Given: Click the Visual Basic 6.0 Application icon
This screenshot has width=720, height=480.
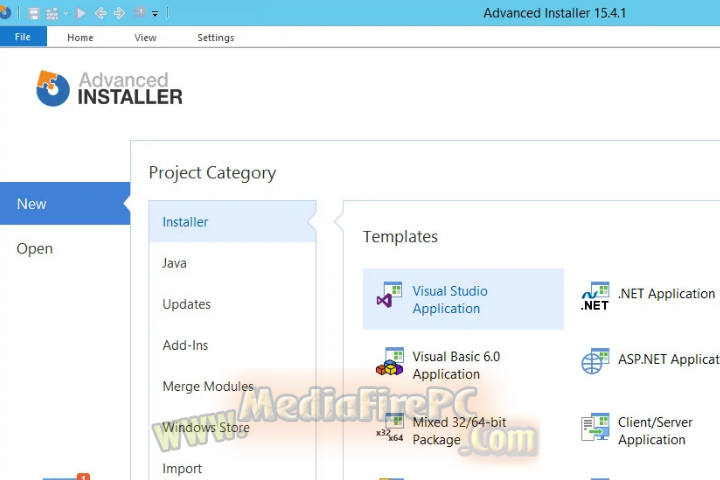Looking at the screenshot, I should click(x=389, y=361).
